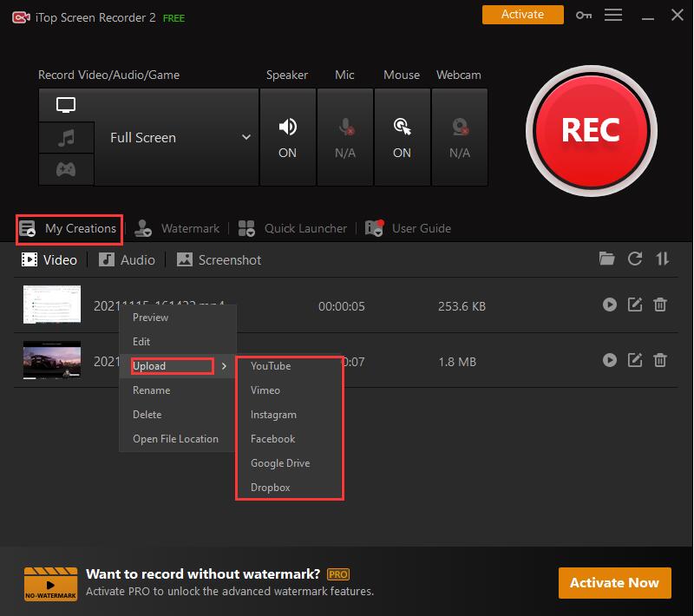Select Rename in the context menu
Screen dimensions: 694x616
151,390
